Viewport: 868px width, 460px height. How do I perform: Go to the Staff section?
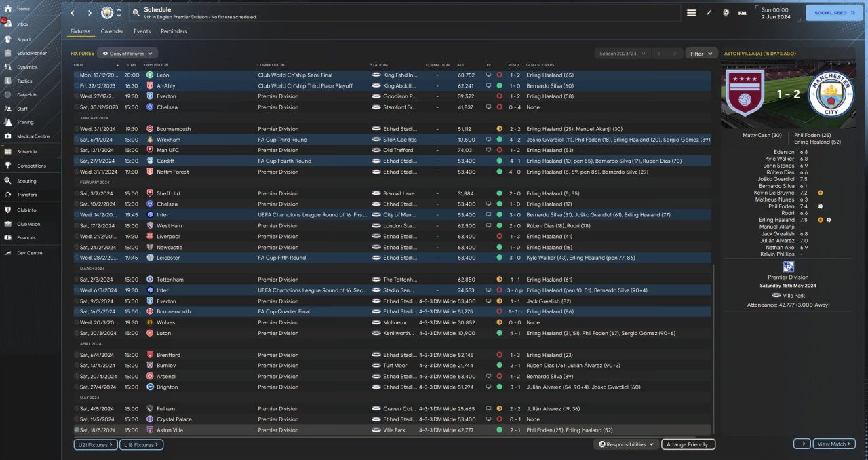pyautogui.click(x=22, y=109)
